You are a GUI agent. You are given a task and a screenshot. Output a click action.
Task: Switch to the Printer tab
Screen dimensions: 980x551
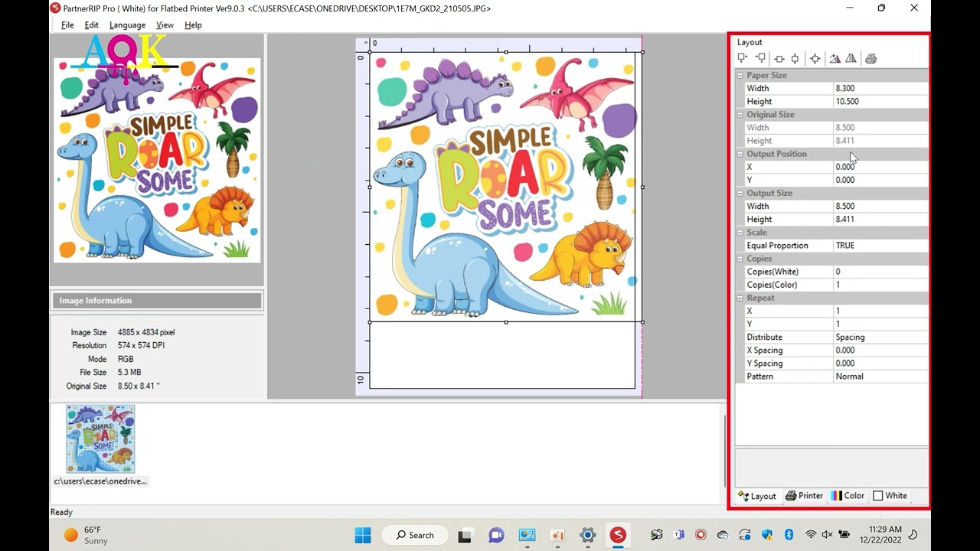click(x=804, y=496)
